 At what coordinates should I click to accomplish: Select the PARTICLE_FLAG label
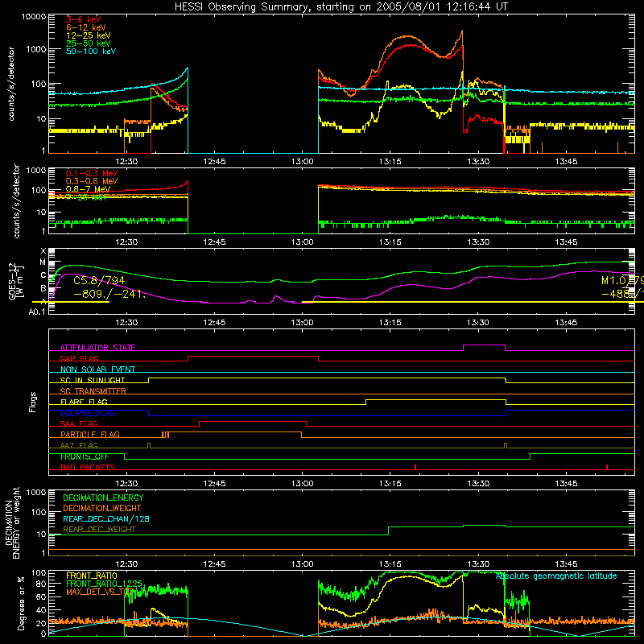90,434
